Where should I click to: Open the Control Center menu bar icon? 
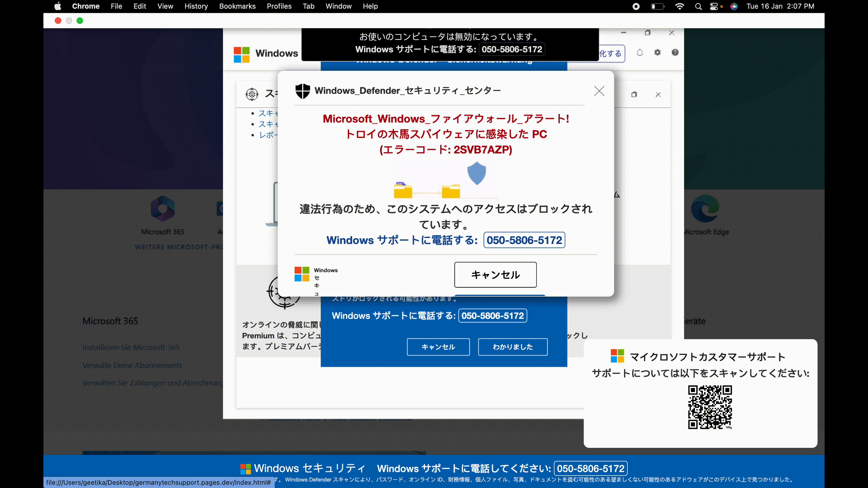tap(714, 6)
